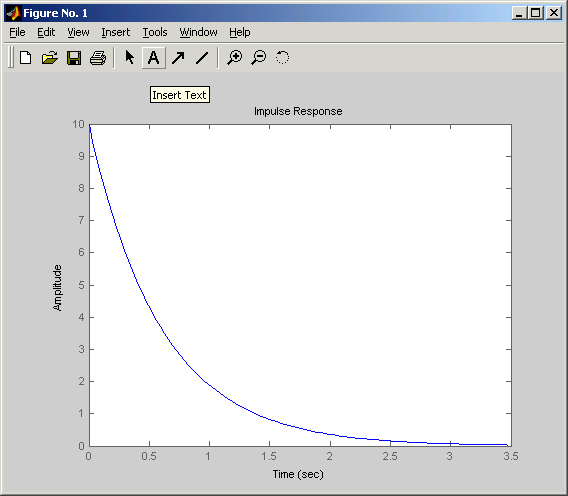Choose the Insert Arrow tool
Screen dimensions: 568x496
click(178, 58)
